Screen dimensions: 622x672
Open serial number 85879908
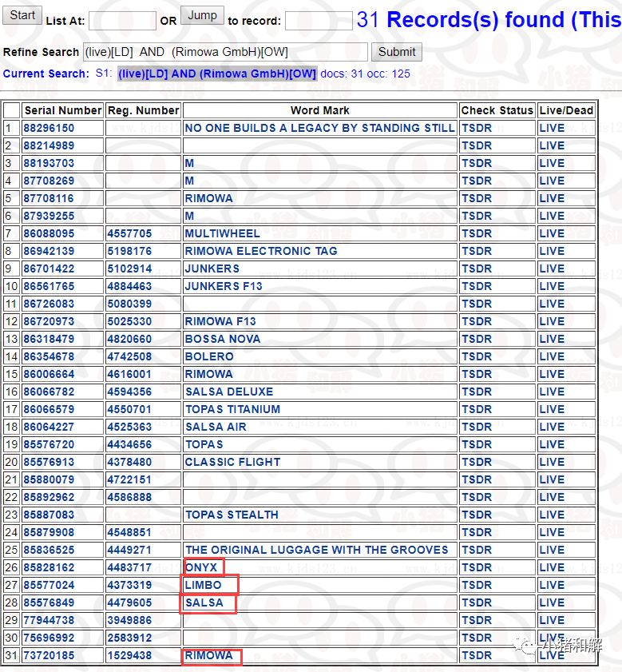click(x=49, y=532)
